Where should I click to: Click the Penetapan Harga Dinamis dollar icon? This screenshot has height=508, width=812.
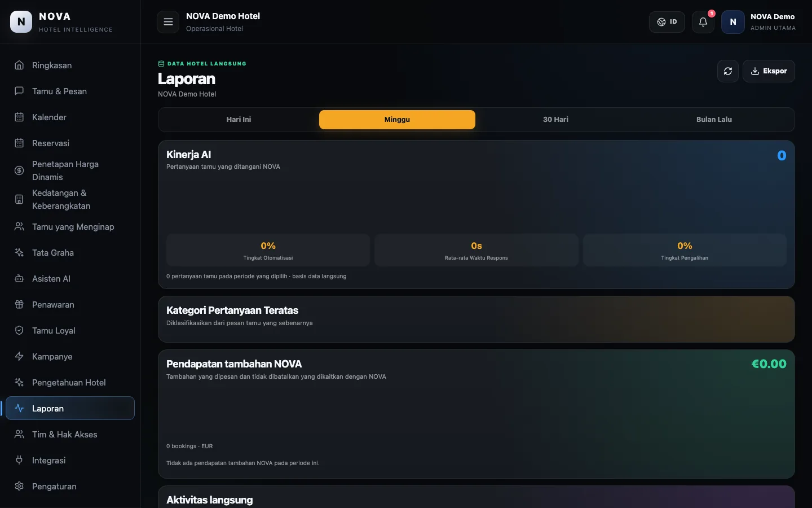tap(19, 170)
